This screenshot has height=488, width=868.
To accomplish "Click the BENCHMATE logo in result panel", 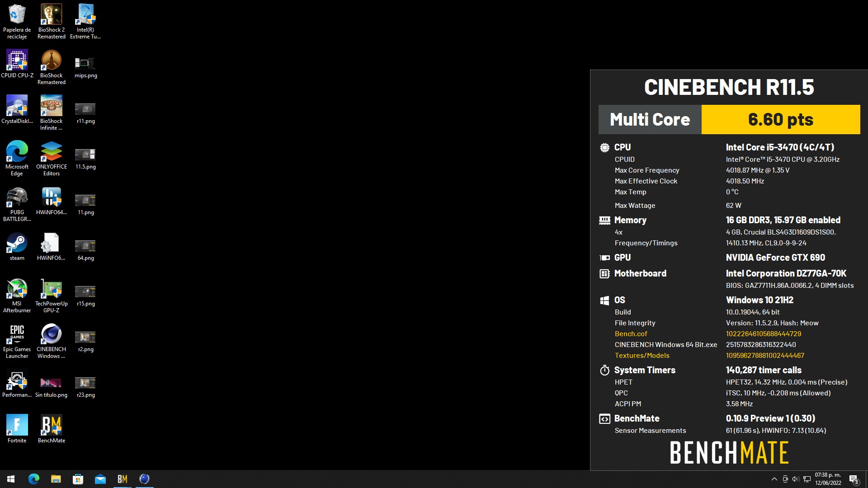I will click(729, 453).
